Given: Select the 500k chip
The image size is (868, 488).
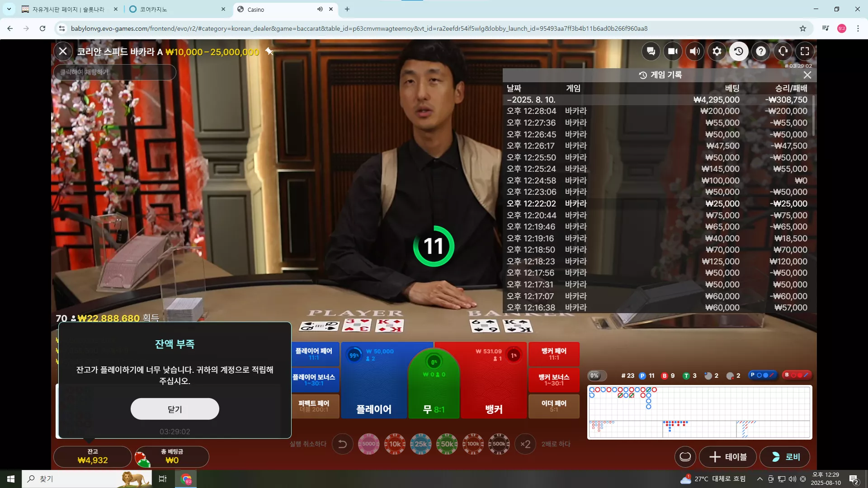Looking at the screenshot, I should (499, 444).
